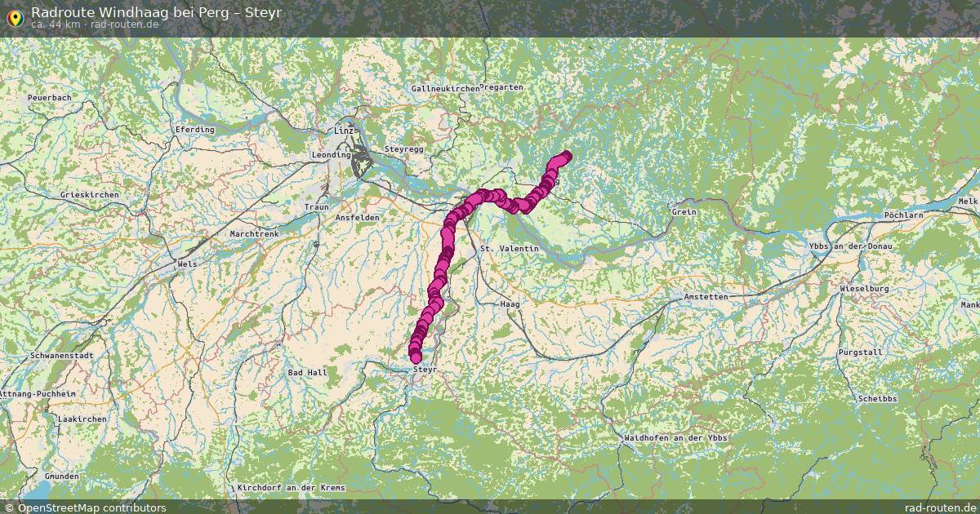Image resolution: width=980 pixels, height=514 pixels.
Task: Click the Gallneukirchen town label
Action: click(x=444, y=87)
